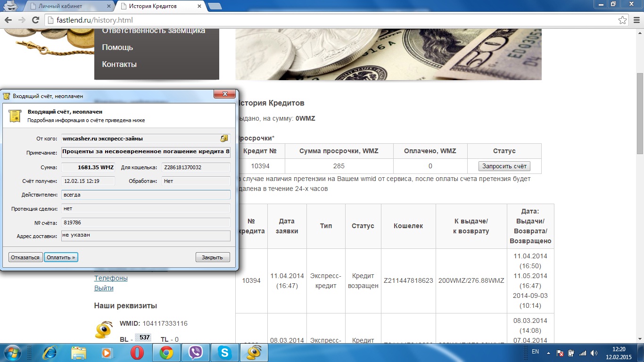The width and height of the screenshot is (644, 362).
Task: Click overdue sum 285 cell
Action: coord(339,166)
